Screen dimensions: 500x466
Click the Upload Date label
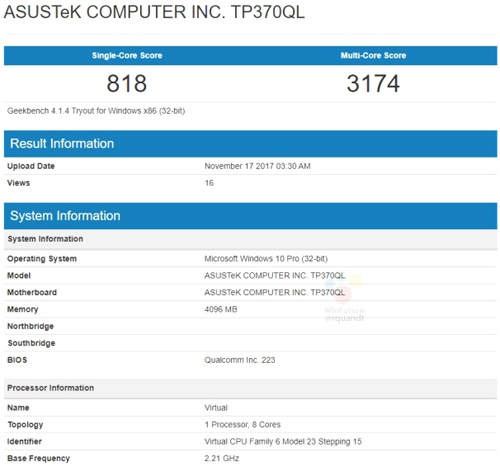(x=31, y=166)
